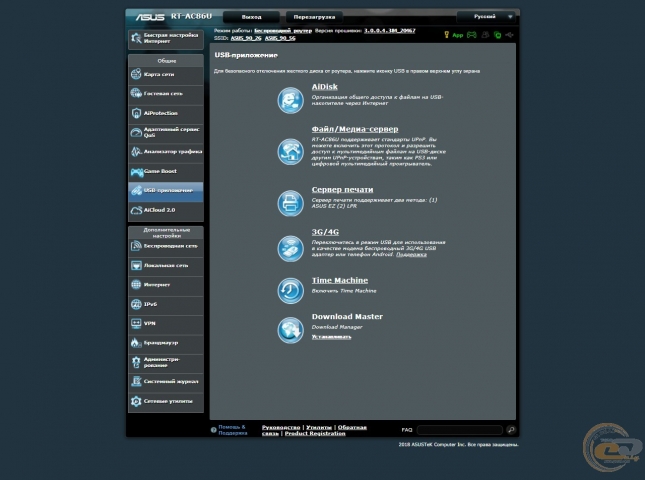Click the round printer icon for Сервер печати
The height and width of the screenshot is (480, 645).
290,203
